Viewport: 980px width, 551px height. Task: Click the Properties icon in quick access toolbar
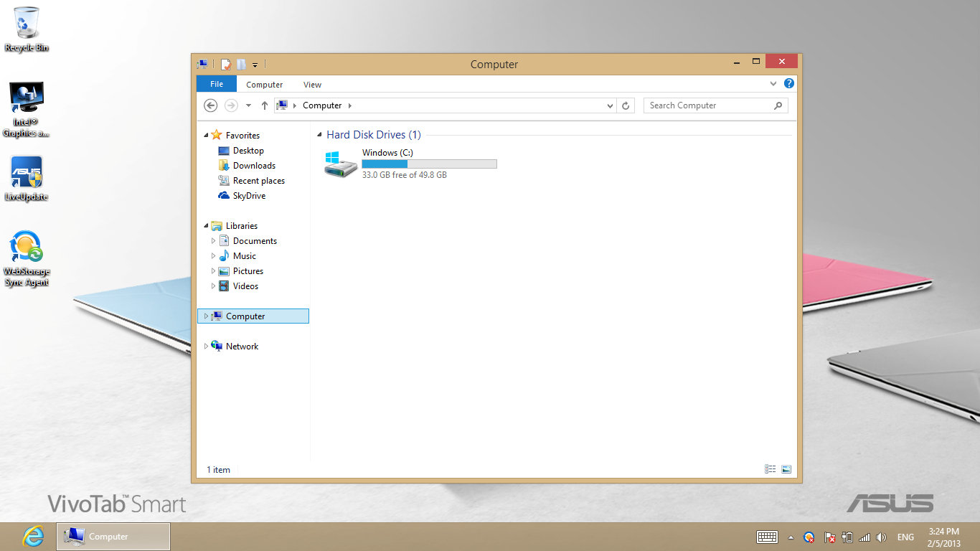click(226, 65)
